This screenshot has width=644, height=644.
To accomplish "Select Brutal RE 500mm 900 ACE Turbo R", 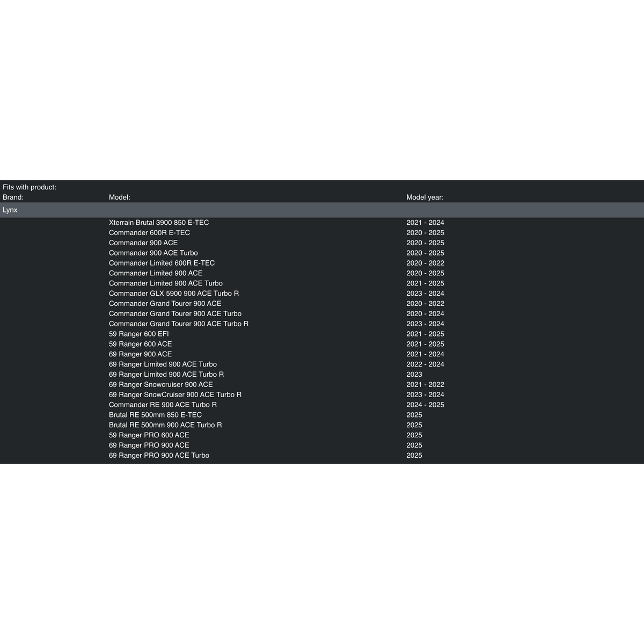I will (165, 425).
